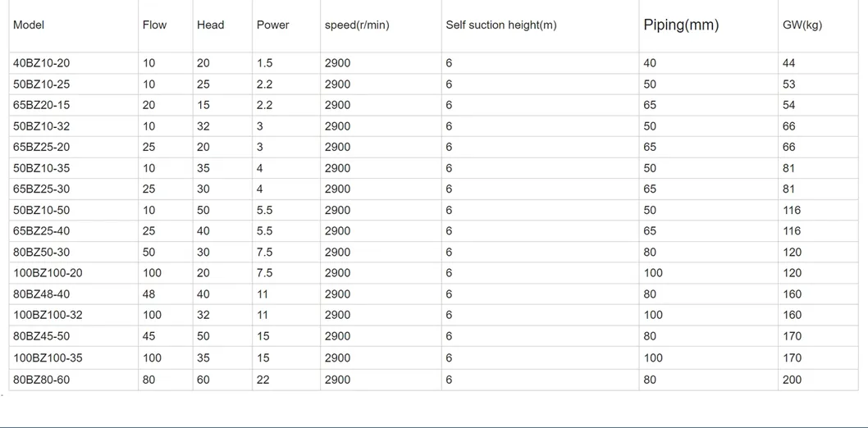Click model cell 100BZ100-35

click(48, 358)
